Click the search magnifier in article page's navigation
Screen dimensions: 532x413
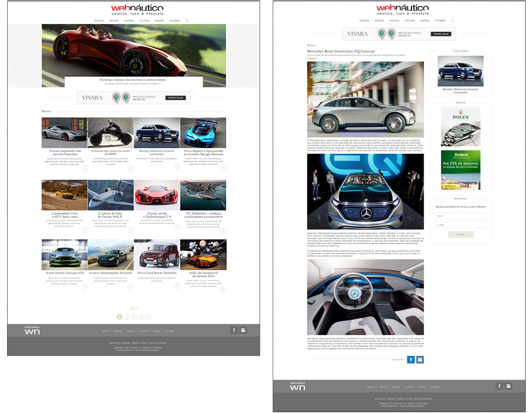pyautogui.click(x=453, y=21)
